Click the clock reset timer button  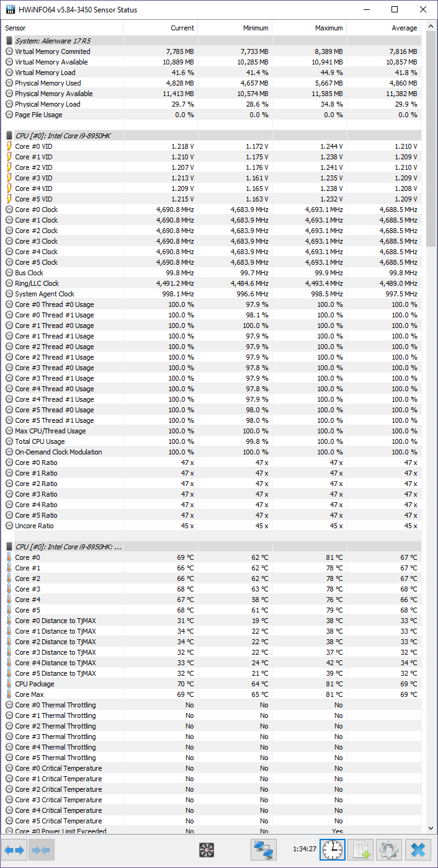click(x=332, y=850)
